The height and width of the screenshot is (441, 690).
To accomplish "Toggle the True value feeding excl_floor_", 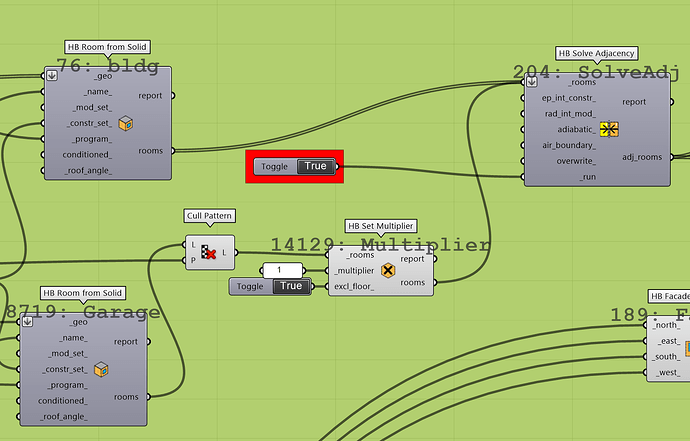I will pos(290,286).
